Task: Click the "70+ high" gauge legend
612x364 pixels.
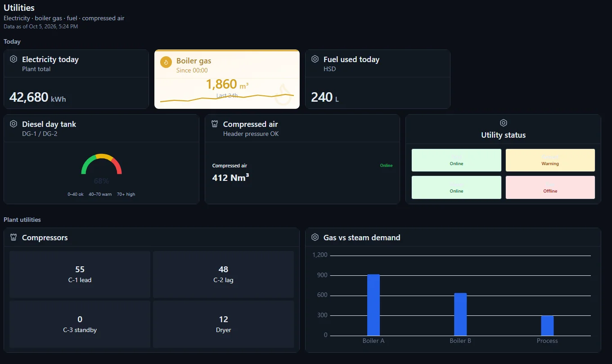Action: [x=126, y=194]
